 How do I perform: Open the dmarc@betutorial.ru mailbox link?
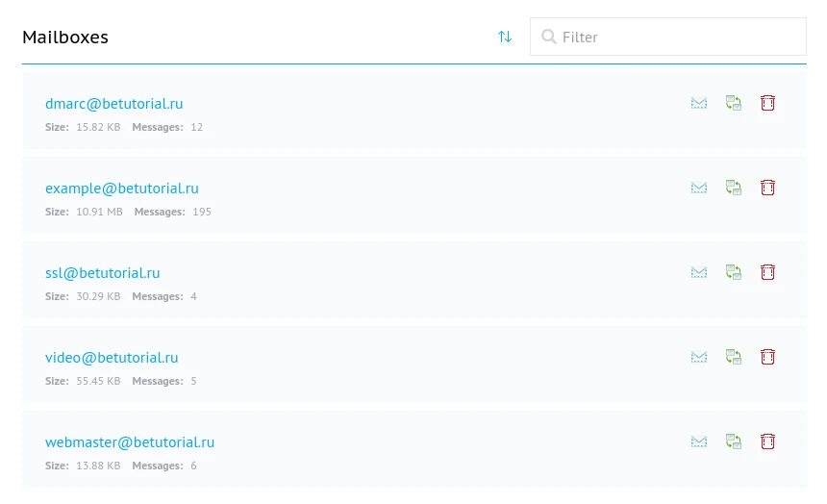(113, 104)
